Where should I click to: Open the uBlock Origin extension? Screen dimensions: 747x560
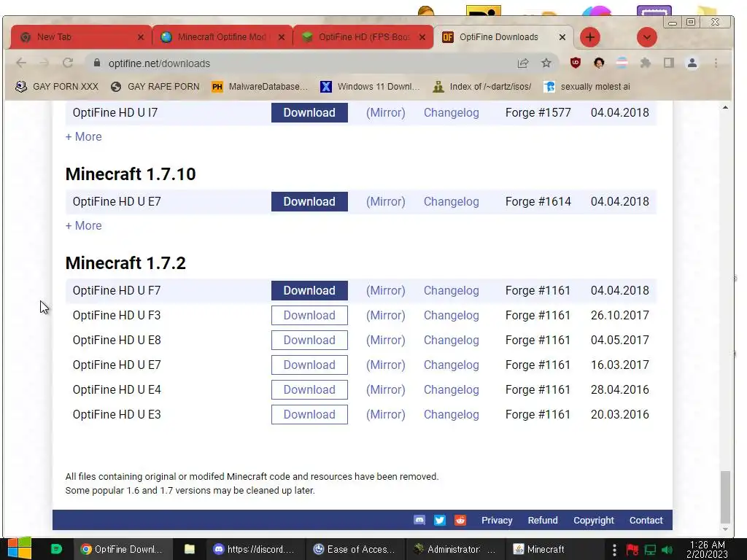tap(575, 63)
